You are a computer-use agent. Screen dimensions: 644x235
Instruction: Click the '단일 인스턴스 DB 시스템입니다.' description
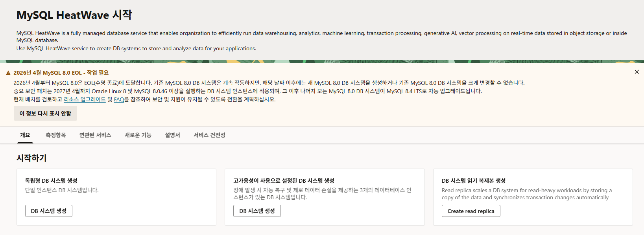tap(62, 190)
